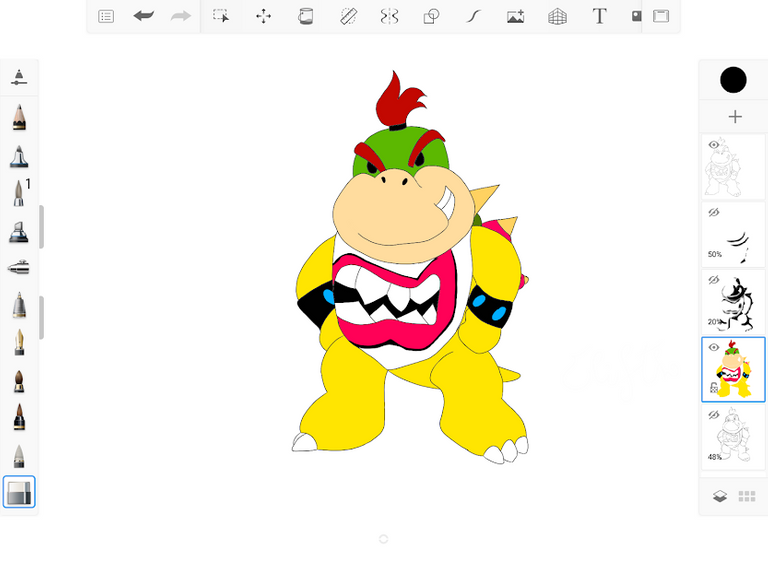Open the Perspective Guides grid tool
The height and width of the screenshot is (576, 768).
[557, 16]
